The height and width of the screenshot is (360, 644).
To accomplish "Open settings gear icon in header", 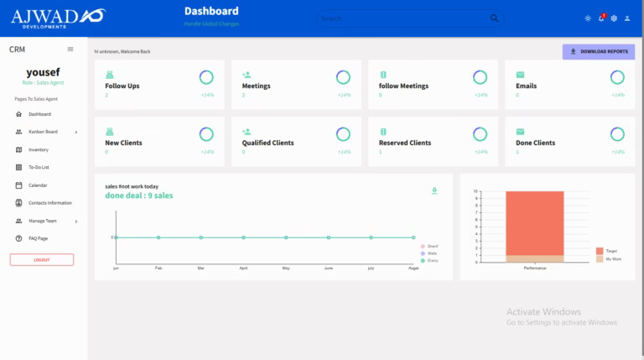I will pos(614,18).
